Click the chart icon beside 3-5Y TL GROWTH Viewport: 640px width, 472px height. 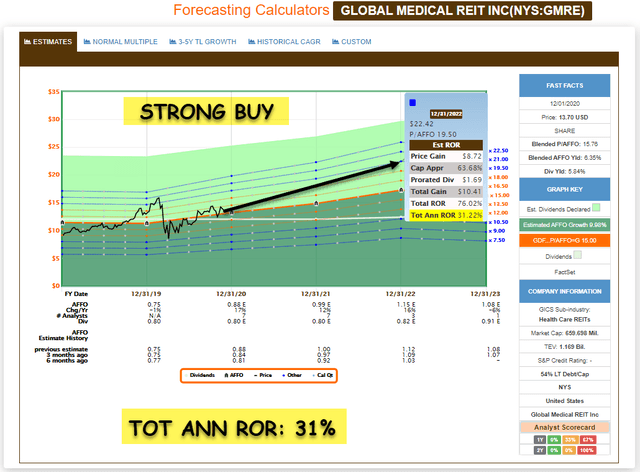click(x=173, y=42)
